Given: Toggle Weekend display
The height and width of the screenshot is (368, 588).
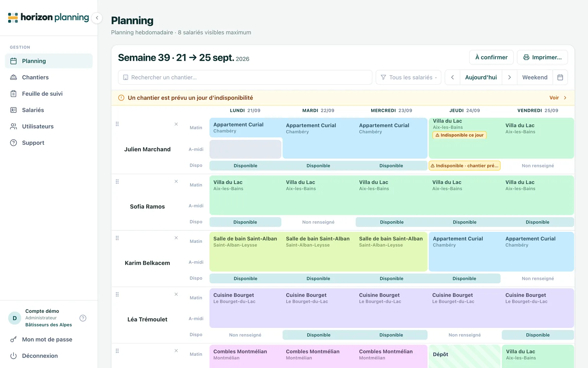Looking at the screenshot, I should (535, 77).
